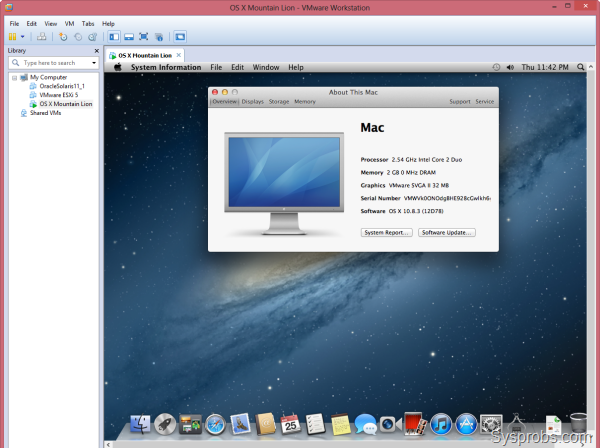
Task: Select My Computer in the library
Action: 48,77
